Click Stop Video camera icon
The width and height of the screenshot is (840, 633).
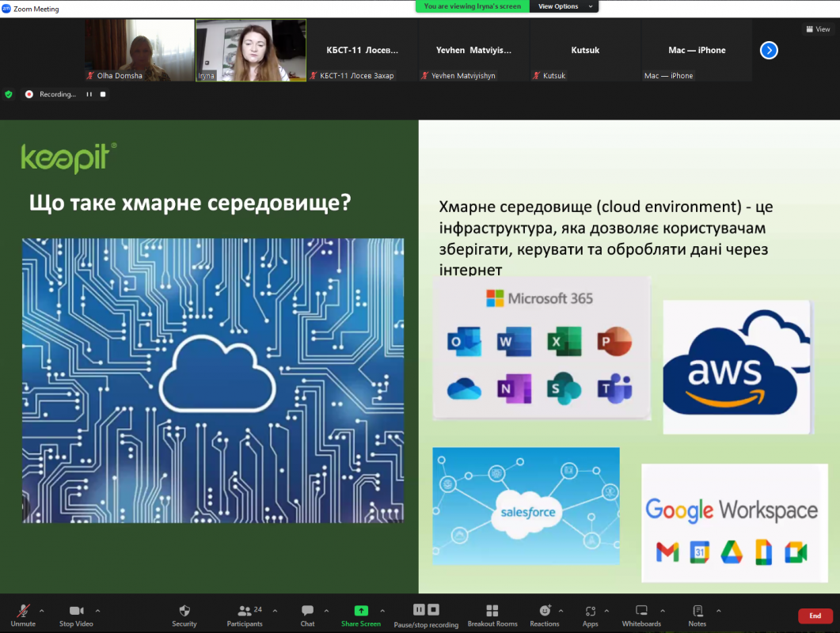[77, 611]
